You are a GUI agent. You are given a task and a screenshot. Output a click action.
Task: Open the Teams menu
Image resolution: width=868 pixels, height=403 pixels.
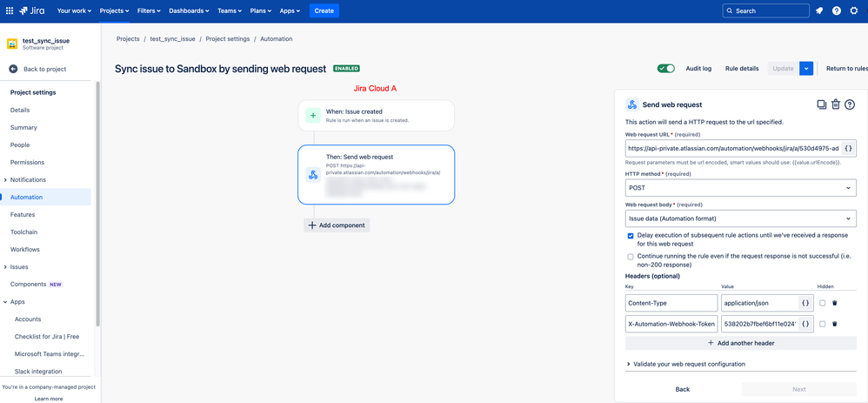tap(230, 10)
